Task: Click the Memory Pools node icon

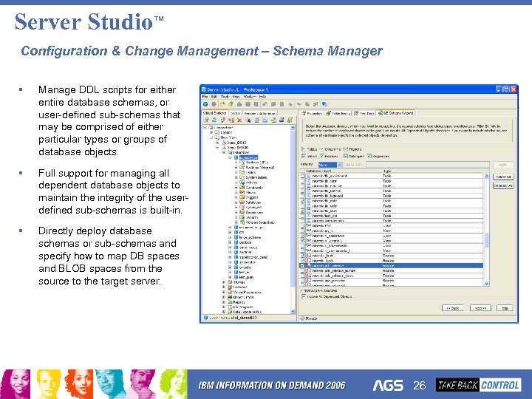Action: [230, 297]
